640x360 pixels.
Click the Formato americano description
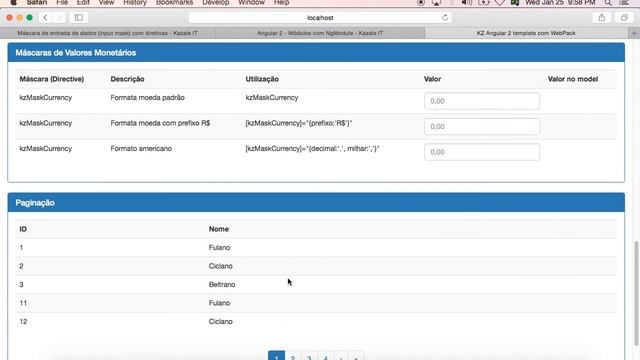pos(141,149)
